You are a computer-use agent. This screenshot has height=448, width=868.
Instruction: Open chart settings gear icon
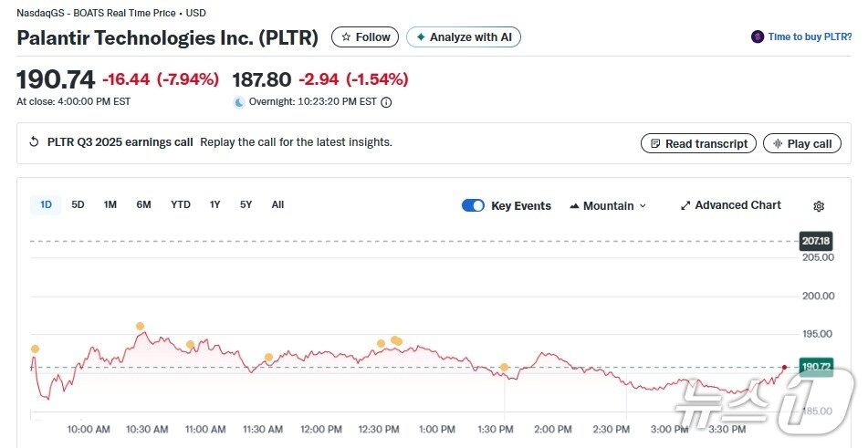coord(819,206)
